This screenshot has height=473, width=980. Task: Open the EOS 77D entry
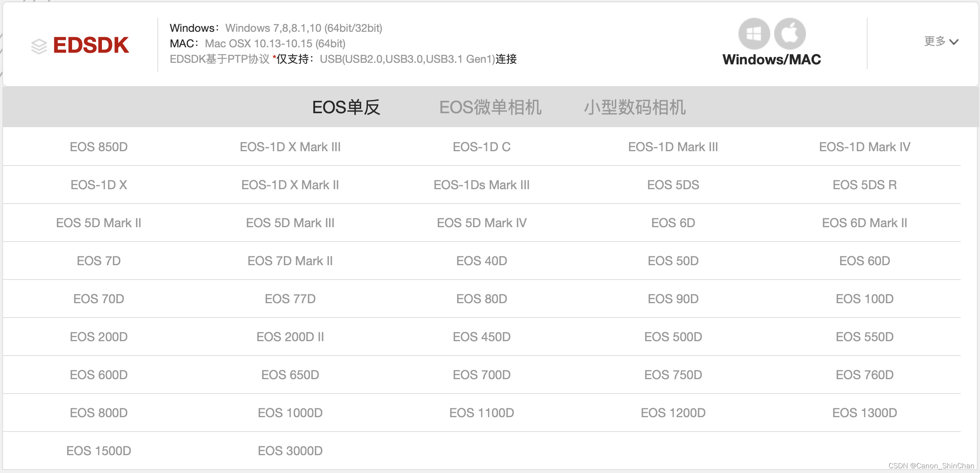[x=290, y=299]
